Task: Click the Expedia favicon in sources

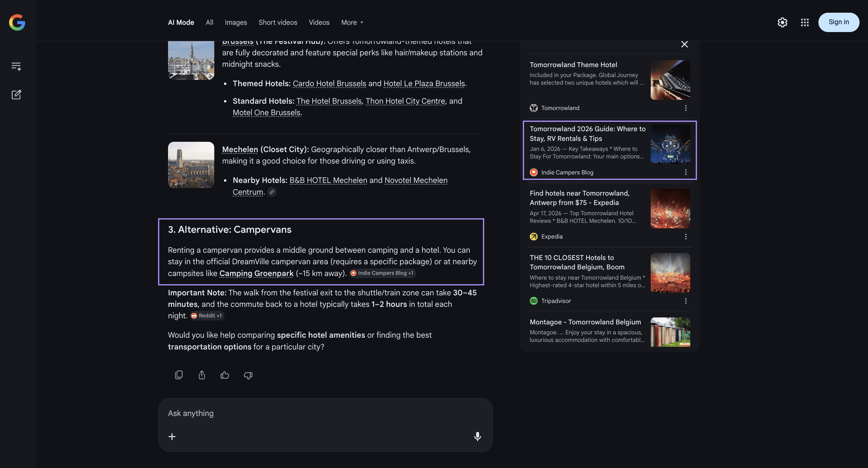Action: [x=534, y=236]
